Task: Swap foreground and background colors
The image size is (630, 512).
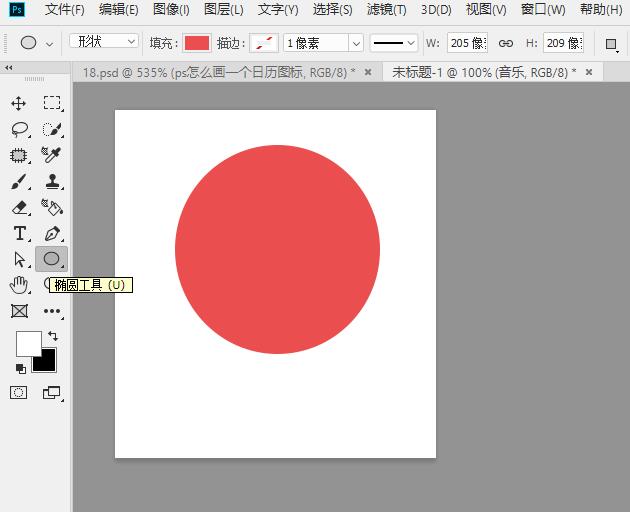Action: pyautogui.click(x=53, y=337)
